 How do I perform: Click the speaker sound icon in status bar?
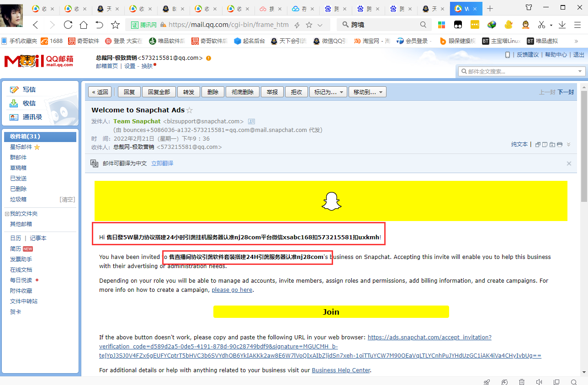click(x=539, y=382)
